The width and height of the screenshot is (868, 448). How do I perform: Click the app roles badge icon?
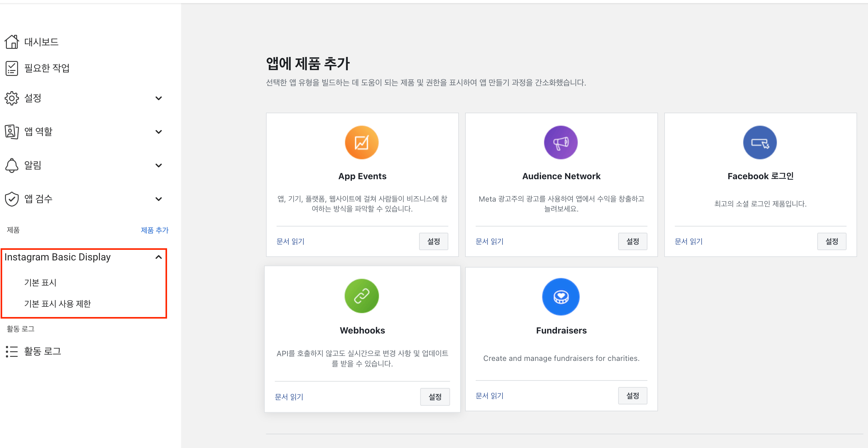[12, 131]
